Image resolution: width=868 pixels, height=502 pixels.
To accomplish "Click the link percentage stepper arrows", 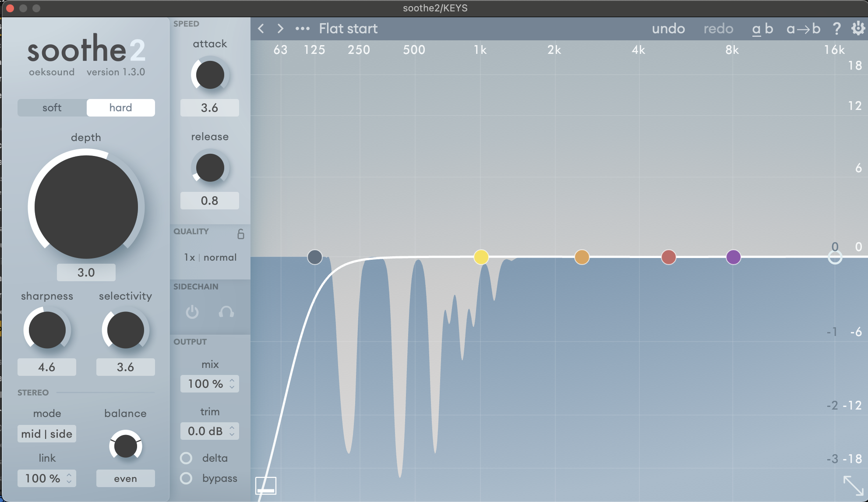I will click(x=69, y=478).
